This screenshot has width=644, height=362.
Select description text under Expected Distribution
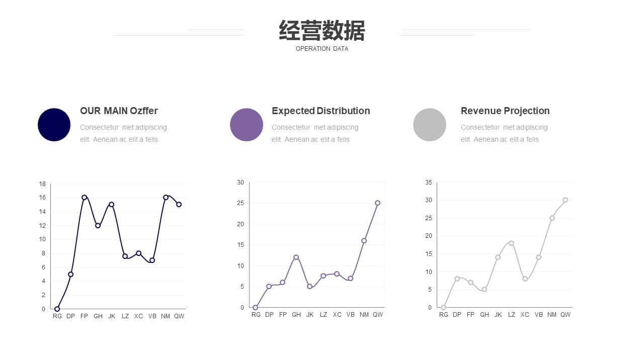(315, 133)
